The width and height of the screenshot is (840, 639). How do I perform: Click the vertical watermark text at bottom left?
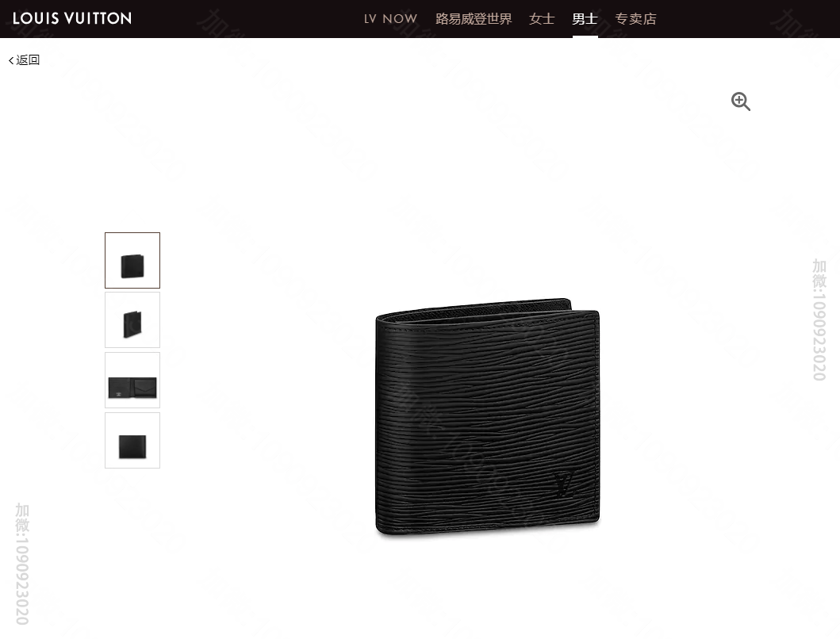(x=22, y=564)
